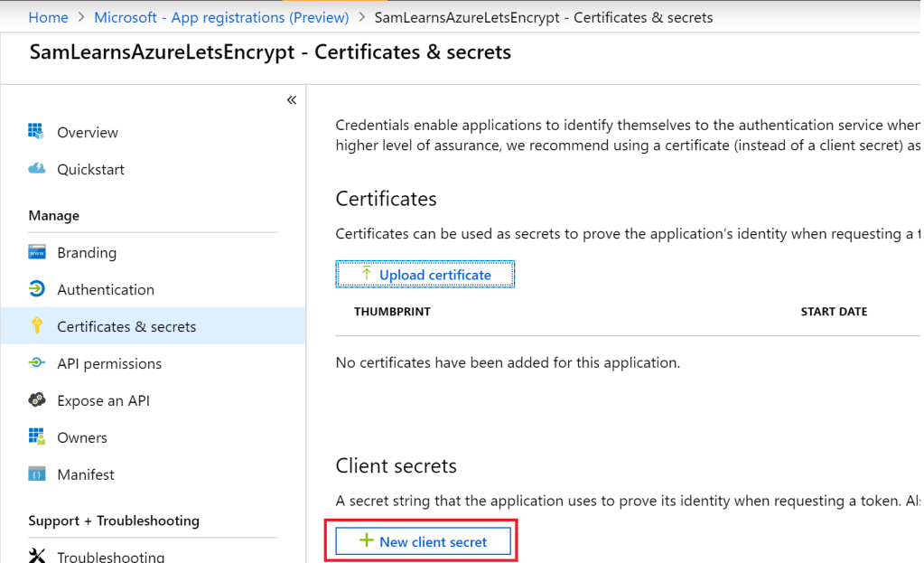Go to Microsoft - App registrations breadcrumb
Screen dimensions: 924x563
click(221, 17)
